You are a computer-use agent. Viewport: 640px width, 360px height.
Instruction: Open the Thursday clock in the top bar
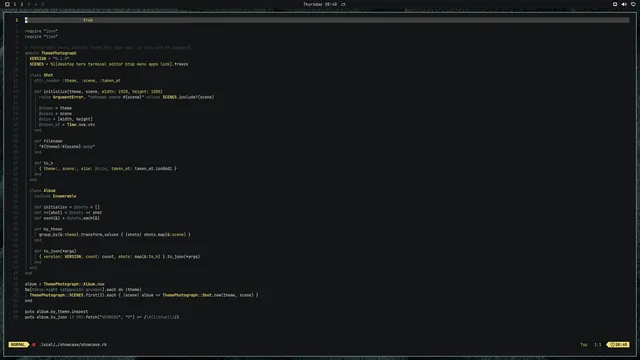tap(320, 4)
